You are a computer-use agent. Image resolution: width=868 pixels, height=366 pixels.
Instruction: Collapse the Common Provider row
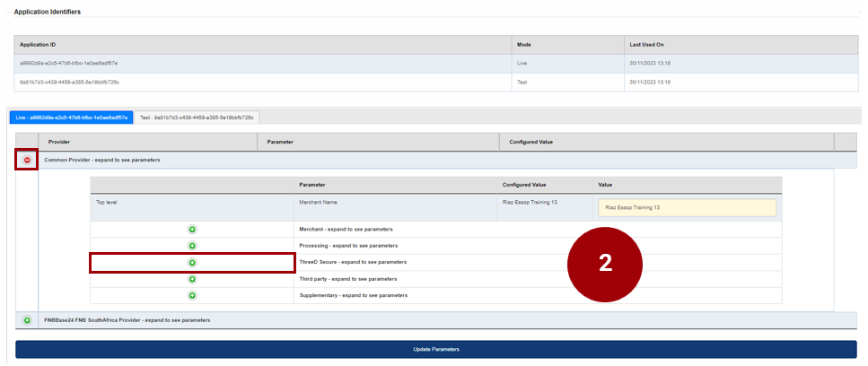27,160
